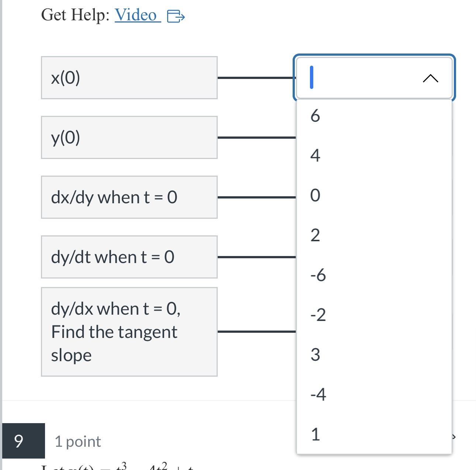The image size is (476, 470).
Task: Click inside the blank answer input field
Action: [x=351, y=78]
